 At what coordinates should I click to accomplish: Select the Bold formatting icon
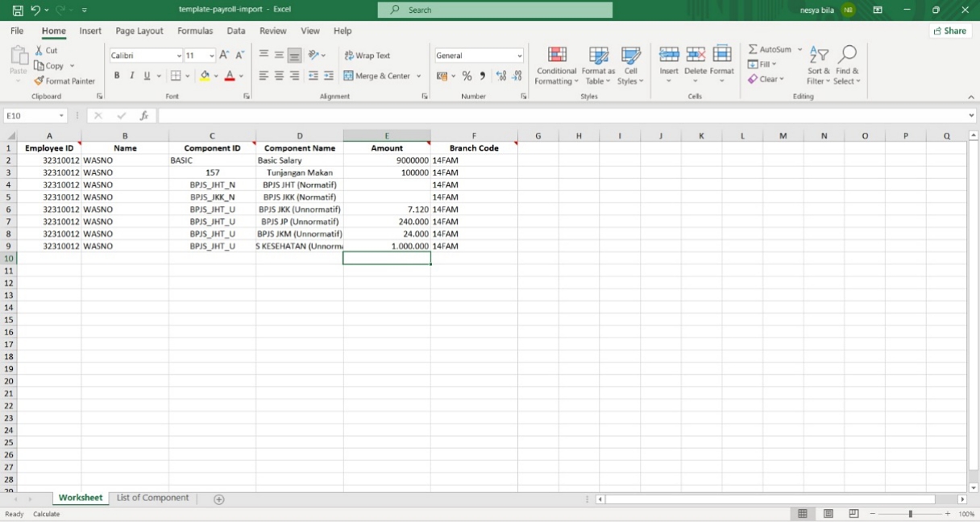116,75
